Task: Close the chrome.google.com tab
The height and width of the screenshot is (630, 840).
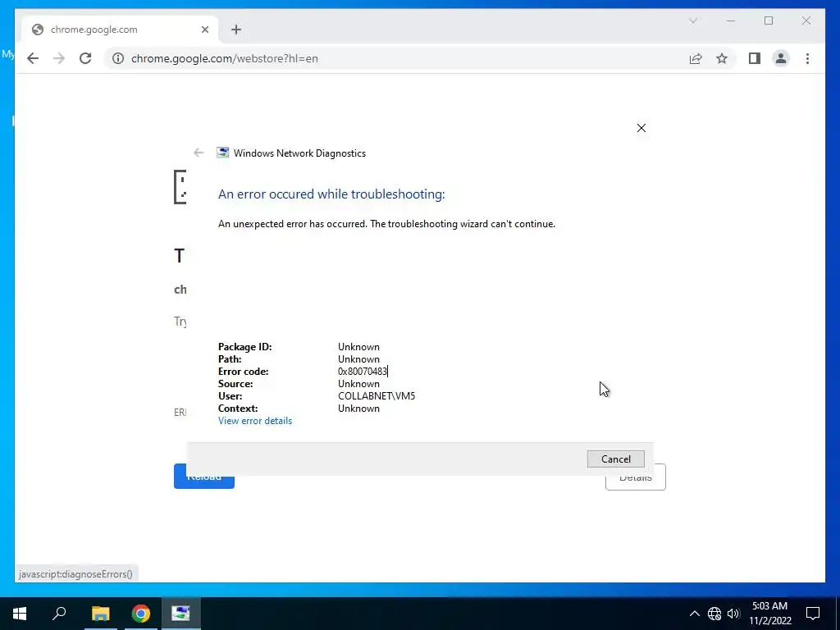Action: [204, 30]
